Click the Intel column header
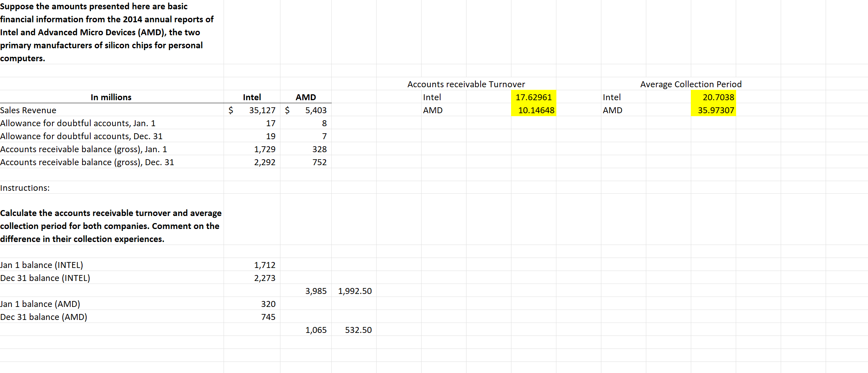The image size is (868, 373). pos(252,97)
